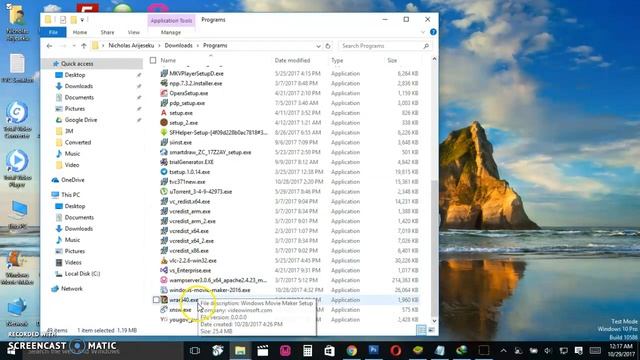Sort by Type column header
The height and width of the screenshot is (360, 640).
(x=337, y=60)
